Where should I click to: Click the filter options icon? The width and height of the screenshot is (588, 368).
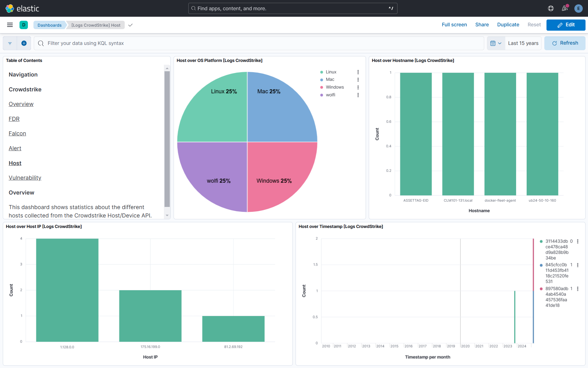10,43
